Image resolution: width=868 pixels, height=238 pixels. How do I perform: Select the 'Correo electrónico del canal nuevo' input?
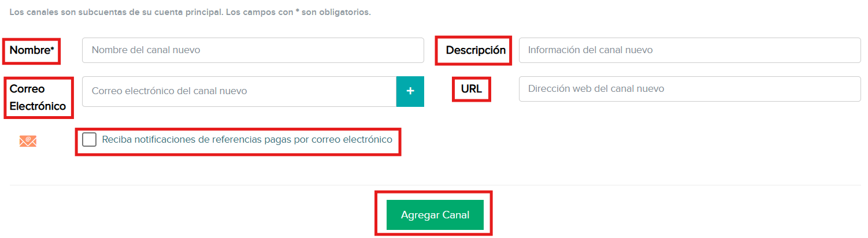pyautogui.click(x=239, y=91)
